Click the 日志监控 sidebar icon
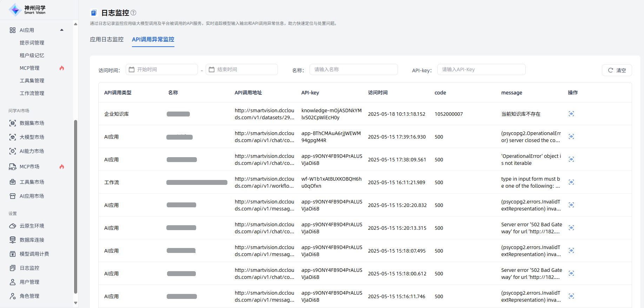This screenshot has width=644, height=308. coord(13,268)
